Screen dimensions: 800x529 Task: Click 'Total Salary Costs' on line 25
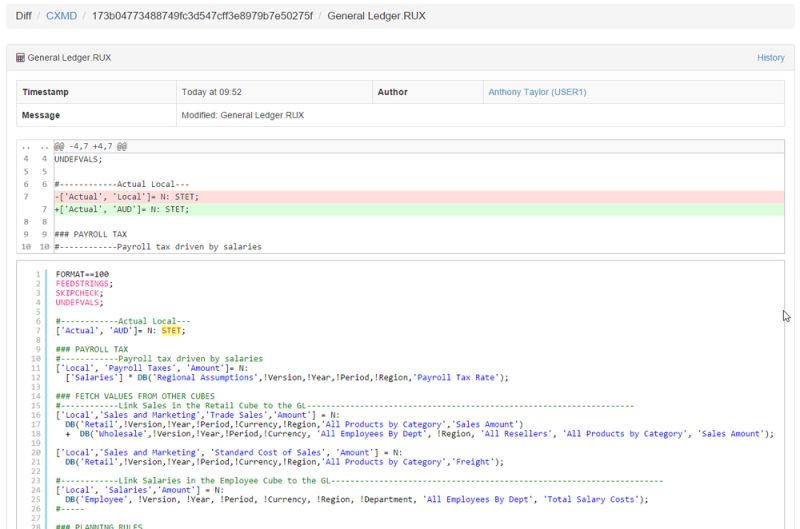pos(591,499)
